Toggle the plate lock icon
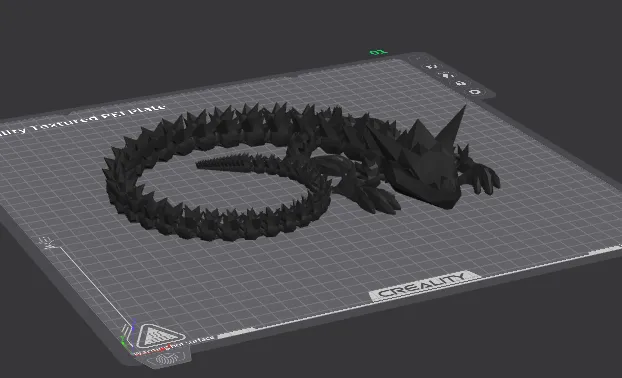622x378 pixels. (460, 83)
